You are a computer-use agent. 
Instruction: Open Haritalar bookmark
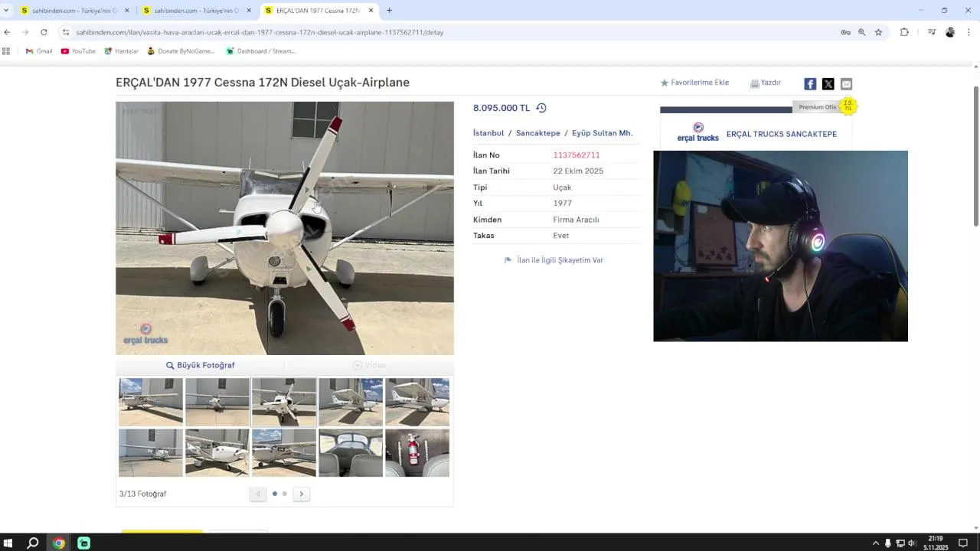[122, 51]
